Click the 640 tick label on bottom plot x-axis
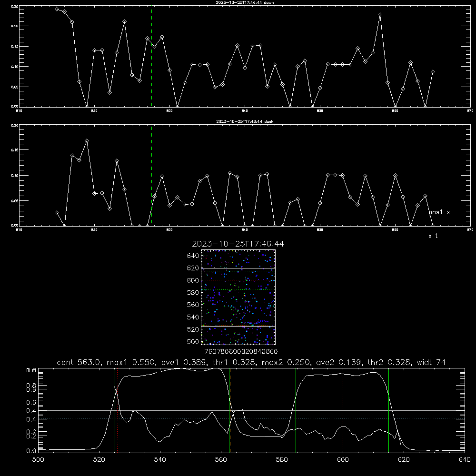Screen dimensions: 476x476 (465, 460)
